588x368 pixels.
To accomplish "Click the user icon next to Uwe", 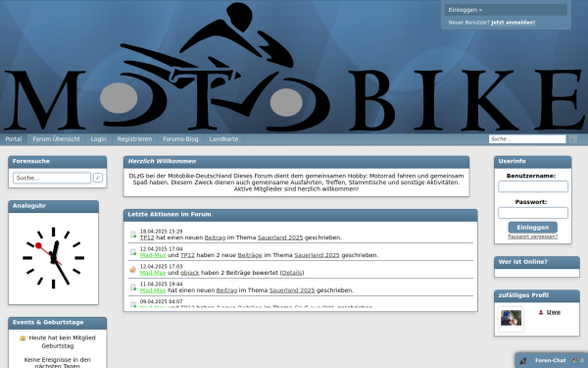I will (541, 312).
